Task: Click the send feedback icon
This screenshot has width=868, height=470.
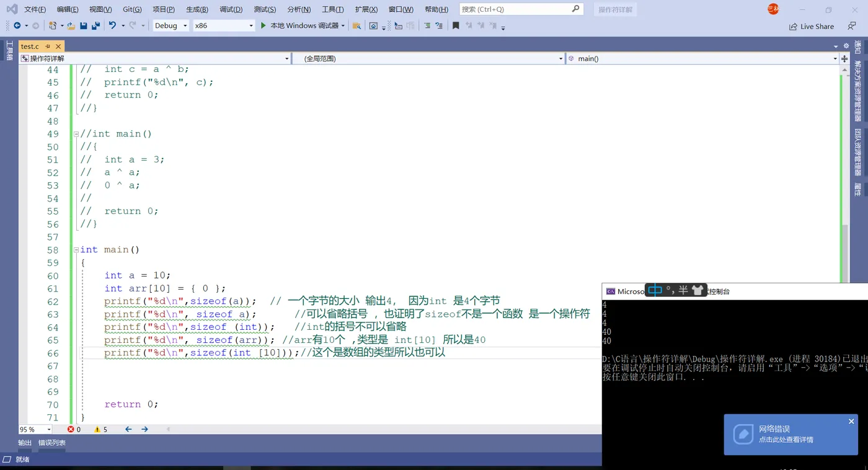Action: click(x=852, y=26)
